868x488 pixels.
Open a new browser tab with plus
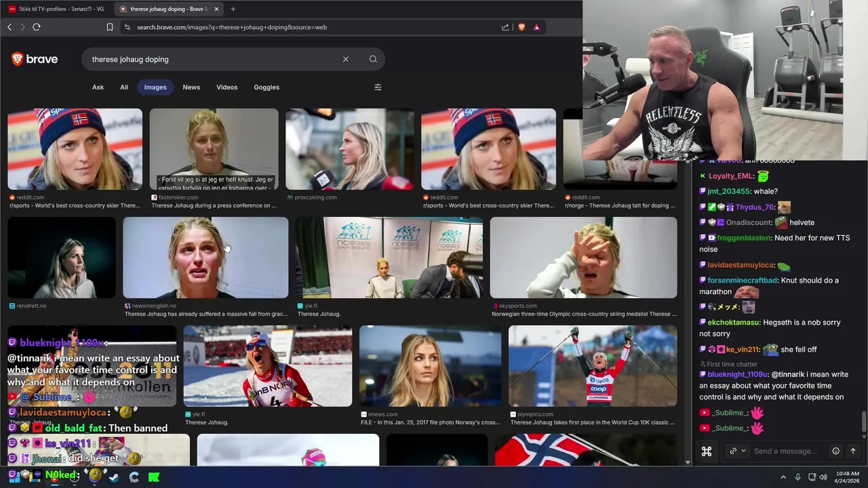[x=233, y=9]
